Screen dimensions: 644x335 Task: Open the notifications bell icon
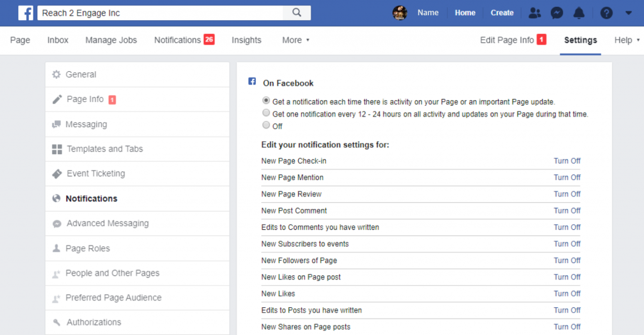tap(579, 13)
